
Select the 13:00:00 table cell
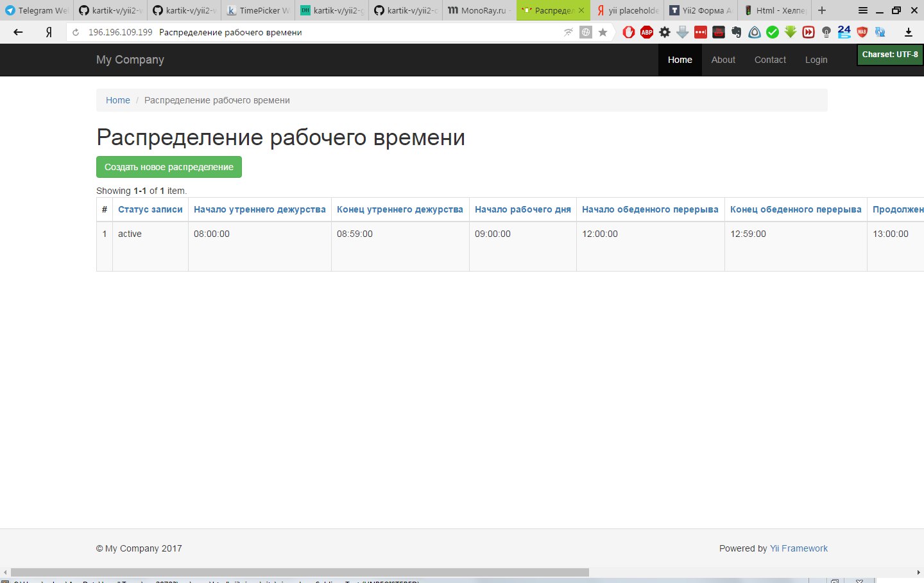click(x=896, y=247)
